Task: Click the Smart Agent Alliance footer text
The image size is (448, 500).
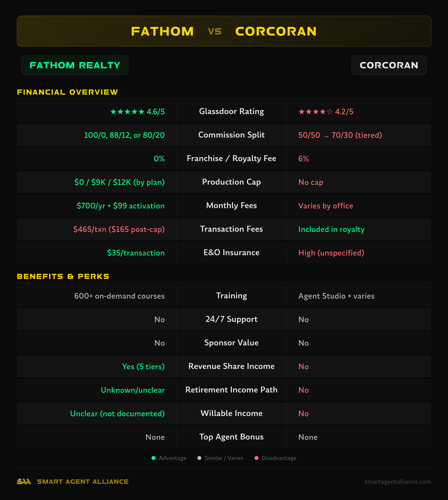Action: [83, 482]
